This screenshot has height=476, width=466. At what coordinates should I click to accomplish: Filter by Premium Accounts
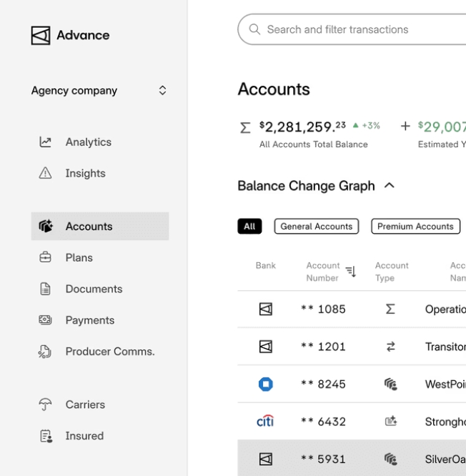click(415, 226)
